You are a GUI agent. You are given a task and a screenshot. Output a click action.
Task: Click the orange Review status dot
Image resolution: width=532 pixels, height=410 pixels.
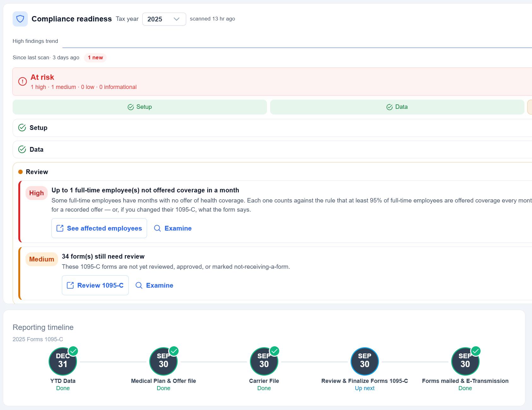pos(21,172)
